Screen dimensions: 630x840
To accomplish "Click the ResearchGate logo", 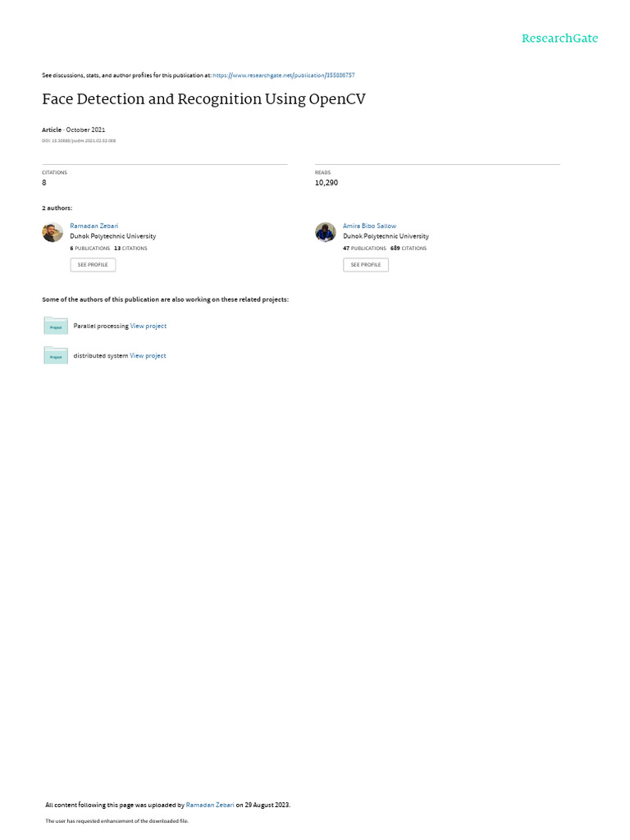I will (559, 38).
